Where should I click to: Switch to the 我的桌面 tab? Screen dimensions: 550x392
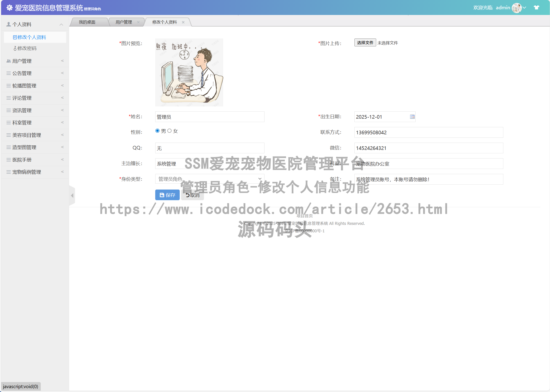pyautogui.click(x=87, y=22)
